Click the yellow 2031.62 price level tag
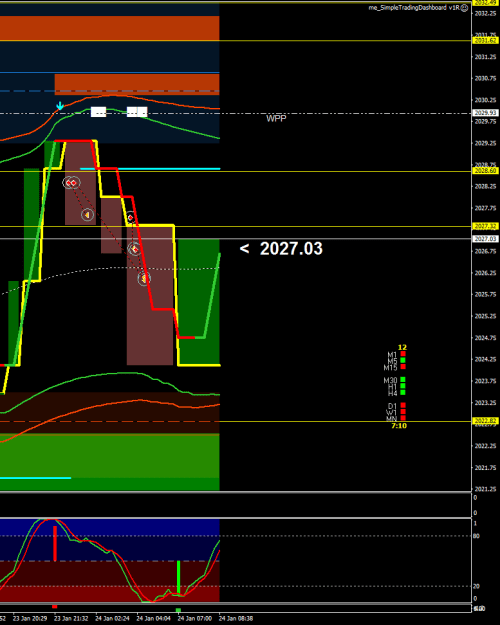Screen dimensions: 500x625 (x=485, y=41)
